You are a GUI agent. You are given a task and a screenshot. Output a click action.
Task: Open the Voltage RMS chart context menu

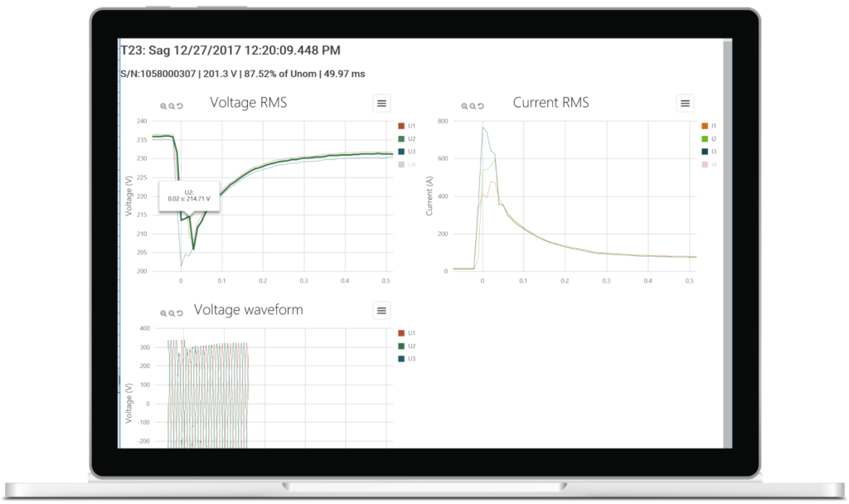[381, 104]
